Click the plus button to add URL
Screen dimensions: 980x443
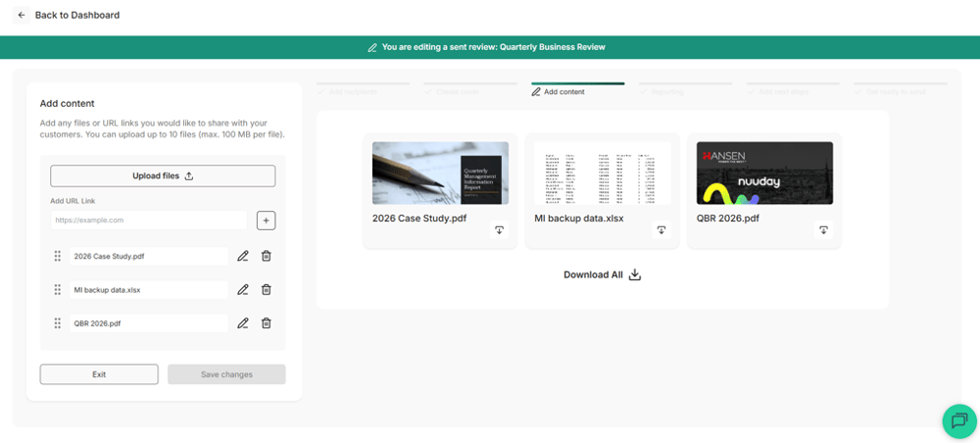267,220
